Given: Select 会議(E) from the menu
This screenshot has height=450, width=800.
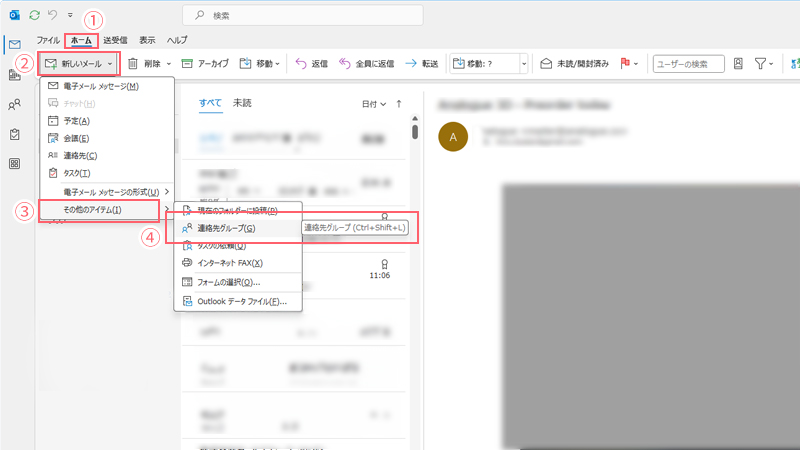Looking at the screenshot, I should pyautogui.click(x=107, y=138).
